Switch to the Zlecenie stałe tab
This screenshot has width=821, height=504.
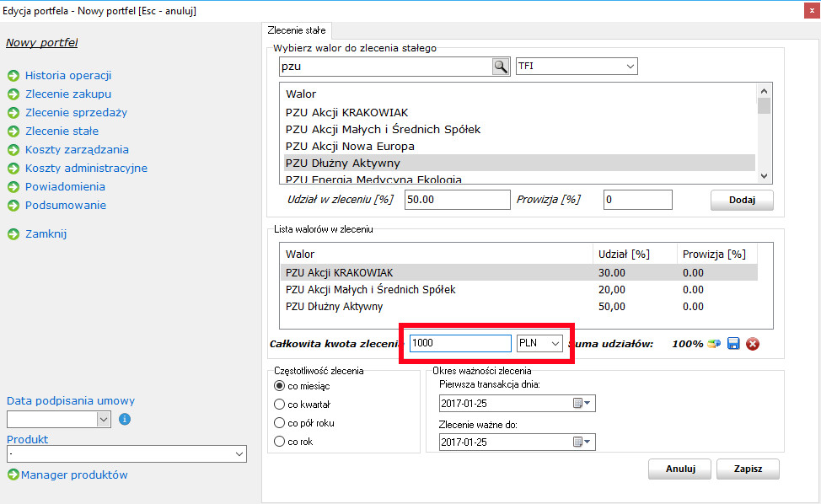click(x=296, y=30)
